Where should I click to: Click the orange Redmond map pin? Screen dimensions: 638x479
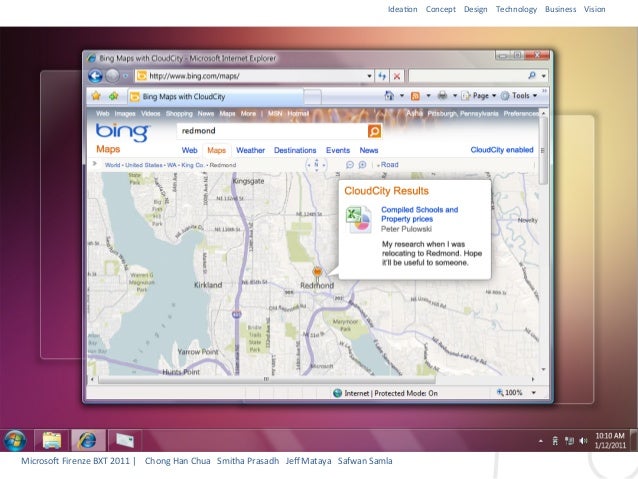(317, 272)
